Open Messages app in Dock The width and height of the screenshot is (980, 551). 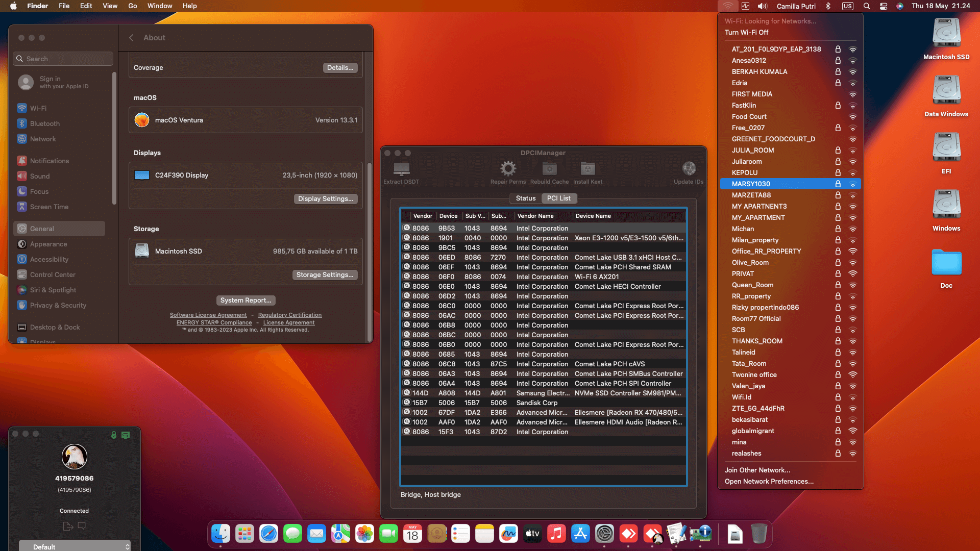pyautogui.click(x=292, y=534)
